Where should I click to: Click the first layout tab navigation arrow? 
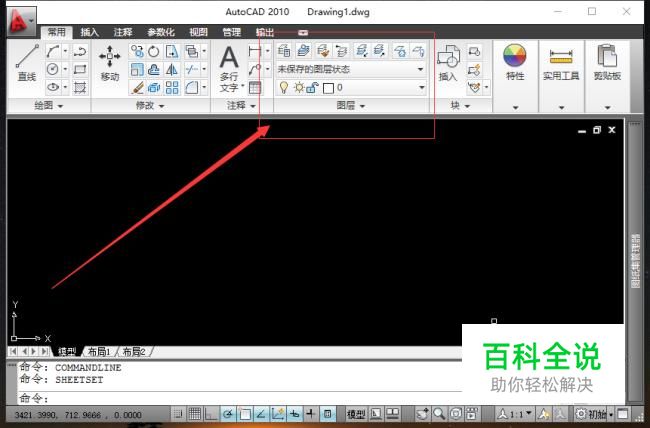click(13, 352)
